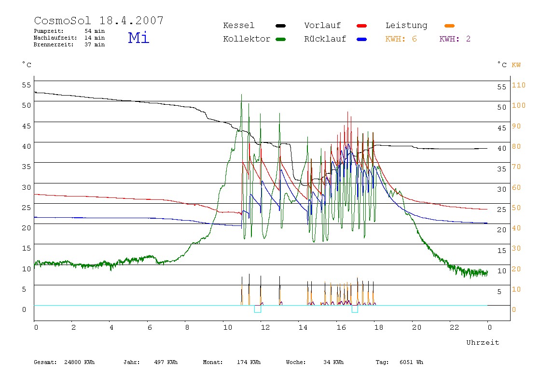554x392 pixels.
Task: Click the Pumpzeit value '54 min'
Action: (x=94, y=31)
